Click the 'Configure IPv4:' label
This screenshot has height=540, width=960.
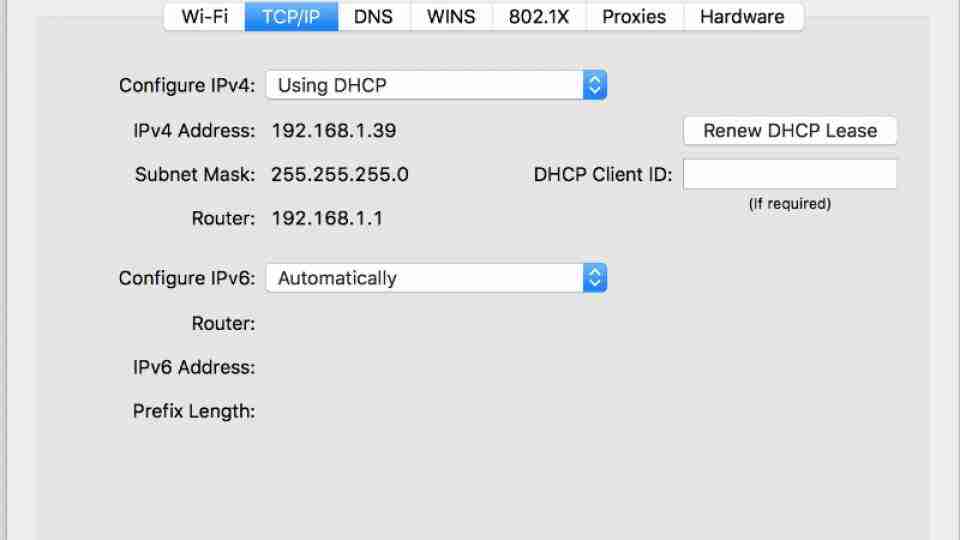click(187, 86)
